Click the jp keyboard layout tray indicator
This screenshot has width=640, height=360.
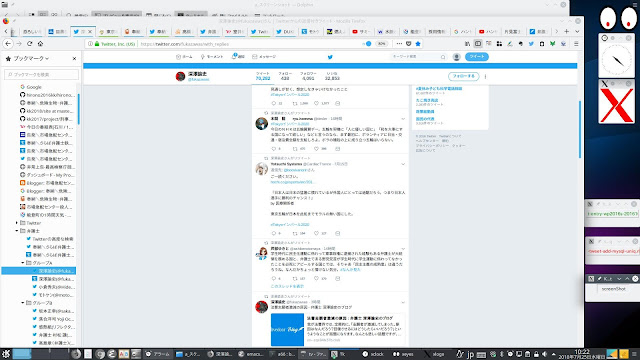tap(470, 354)
